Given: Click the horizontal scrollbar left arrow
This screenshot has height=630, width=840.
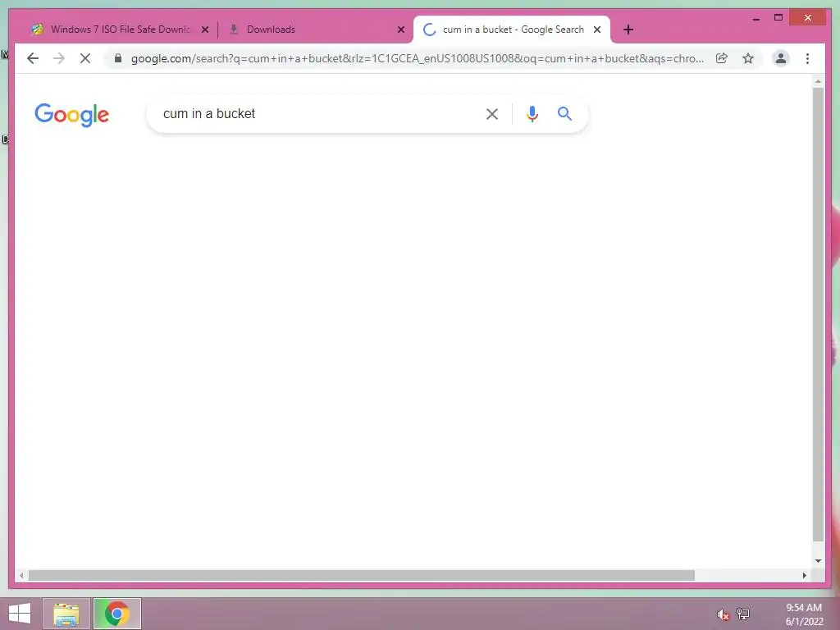Looking at the screenshot, I should coord(21,575).
